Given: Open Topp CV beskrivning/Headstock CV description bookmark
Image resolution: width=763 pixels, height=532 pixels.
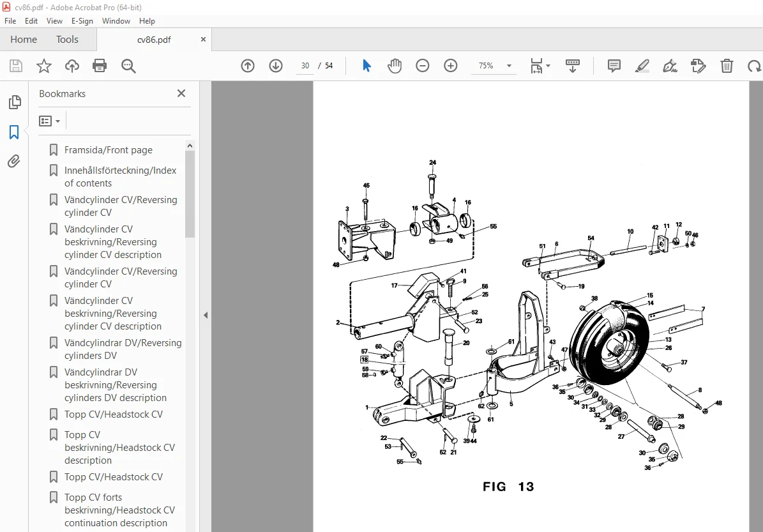Looking at the screenshot, I should coord(119,447).
